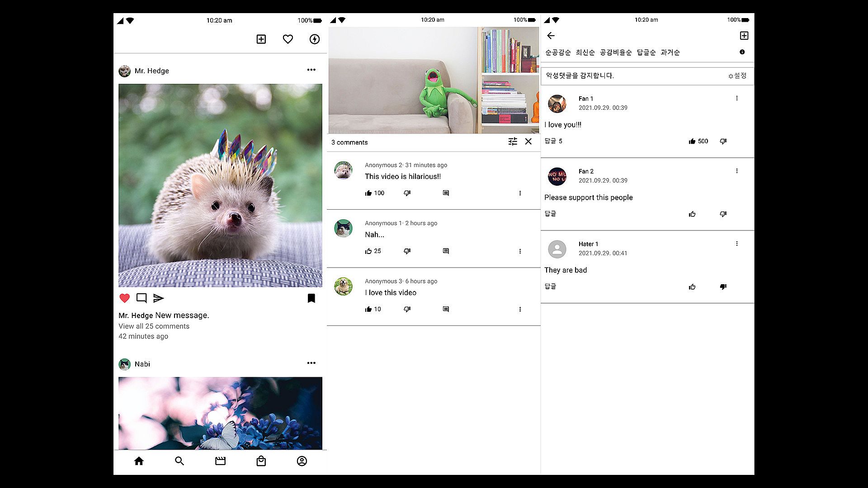This screenshot has height=488, width=868.
Task: Open the lightning bolt activity icon
Action: click(315, 39)
